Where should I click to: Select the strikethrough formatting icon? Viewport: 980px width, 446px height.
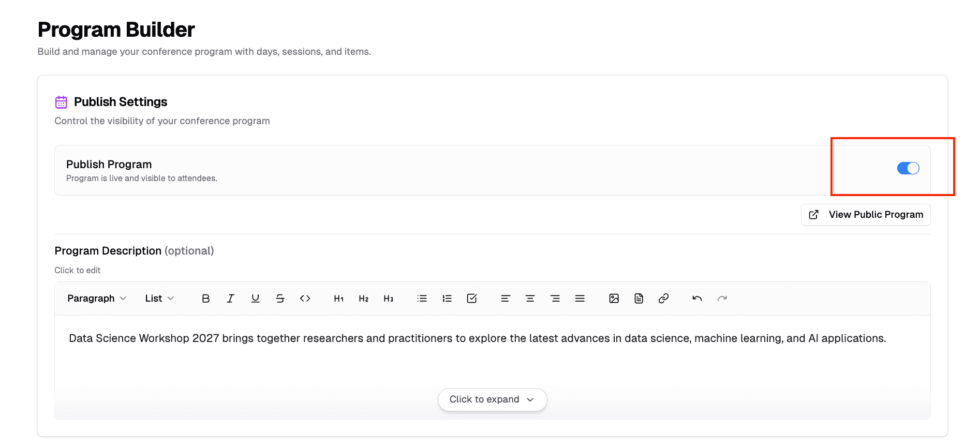280,298
